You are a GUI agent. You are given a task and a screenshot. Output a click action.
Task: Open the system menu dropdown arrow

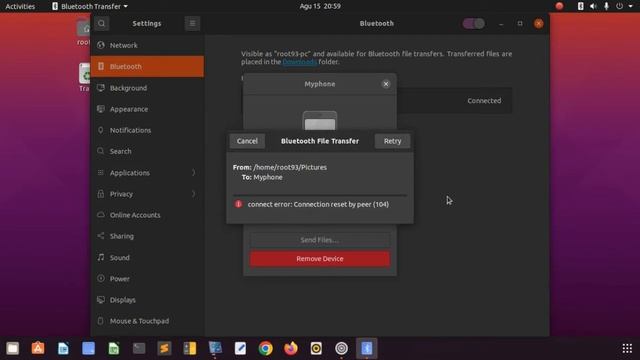coord(630,6)
